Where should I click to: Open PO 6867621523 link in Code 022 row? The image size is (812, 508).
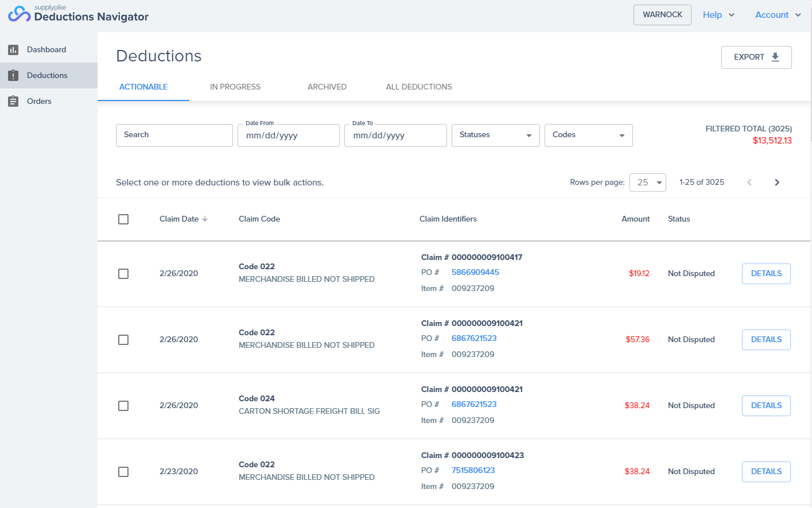474,338
